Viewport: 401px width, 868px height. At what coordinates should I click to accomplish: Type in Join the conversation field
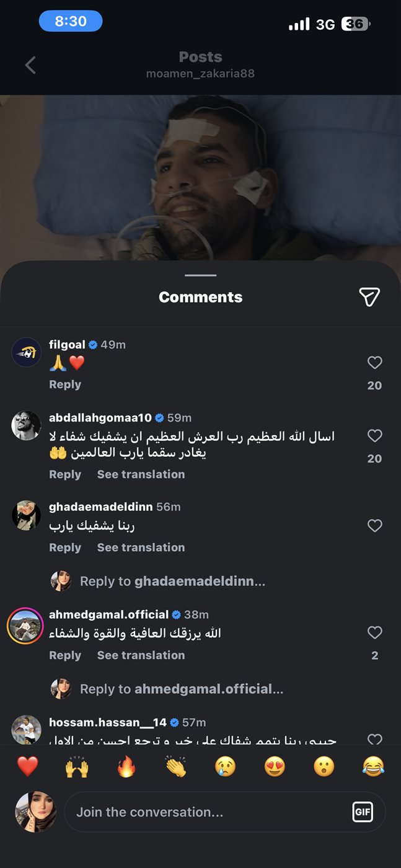click(211, 812)
